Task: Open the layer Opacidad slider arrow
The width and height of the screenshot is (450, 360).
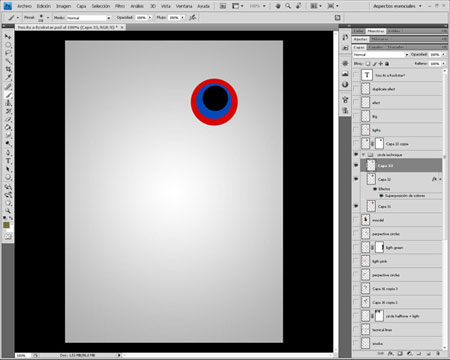Action: click(444, 54)
